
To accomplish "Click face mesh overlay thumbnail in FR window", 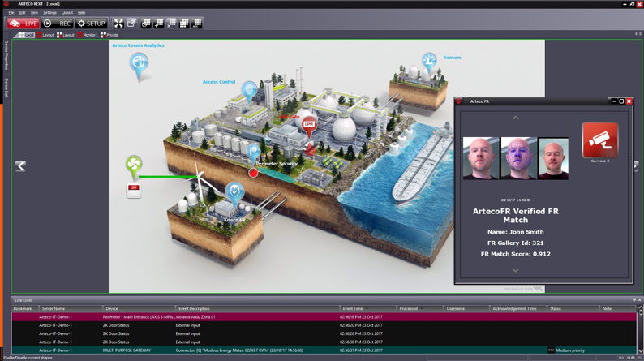I will pyautogui.click(x=518, y=158).
